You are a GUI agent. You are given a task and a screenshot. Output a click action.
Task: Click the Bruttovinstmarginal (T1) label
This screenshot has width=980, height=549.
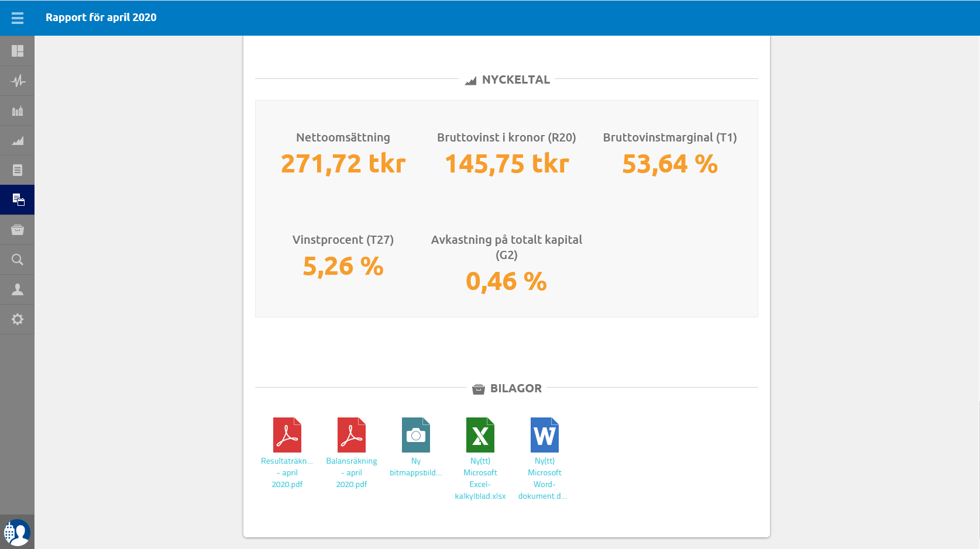click(x=670, y=137)
